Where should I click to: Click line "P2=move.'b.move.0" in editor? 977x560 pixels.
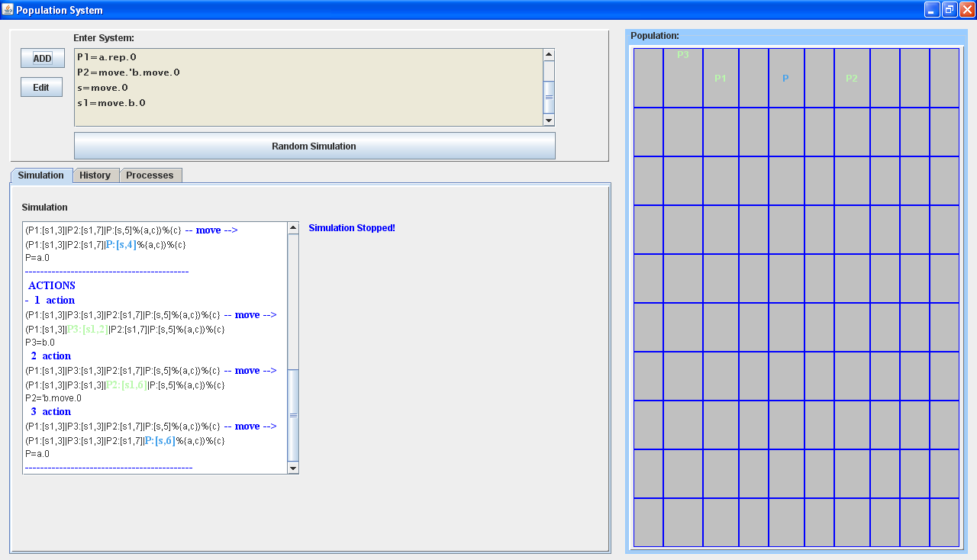(128, 72)
